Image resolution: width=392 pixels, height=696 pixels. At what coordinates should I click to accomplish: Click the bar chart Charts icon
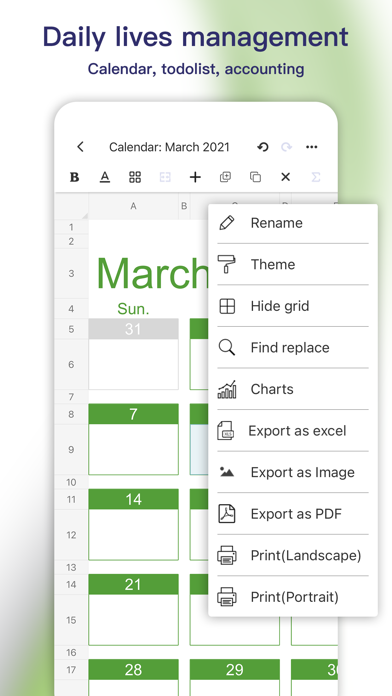[x=227, y=389]
